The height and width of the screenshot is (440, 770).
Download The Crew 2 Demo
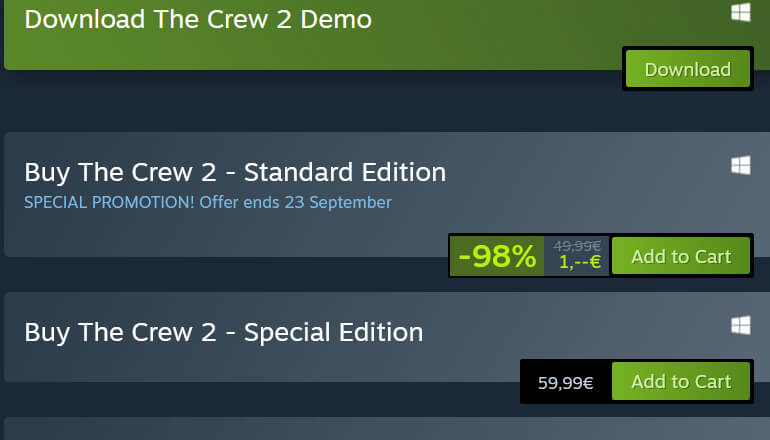[x=688, y=69]
